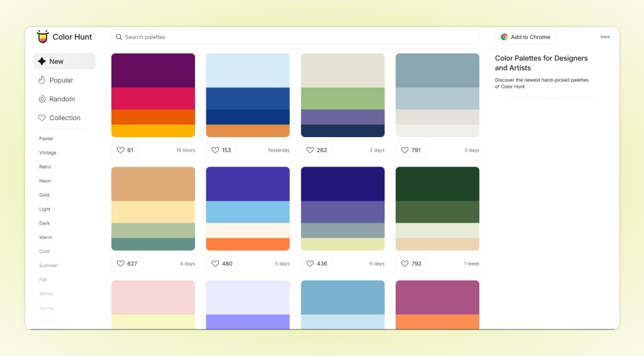Like the palette with 262 likes

[317, 150]
